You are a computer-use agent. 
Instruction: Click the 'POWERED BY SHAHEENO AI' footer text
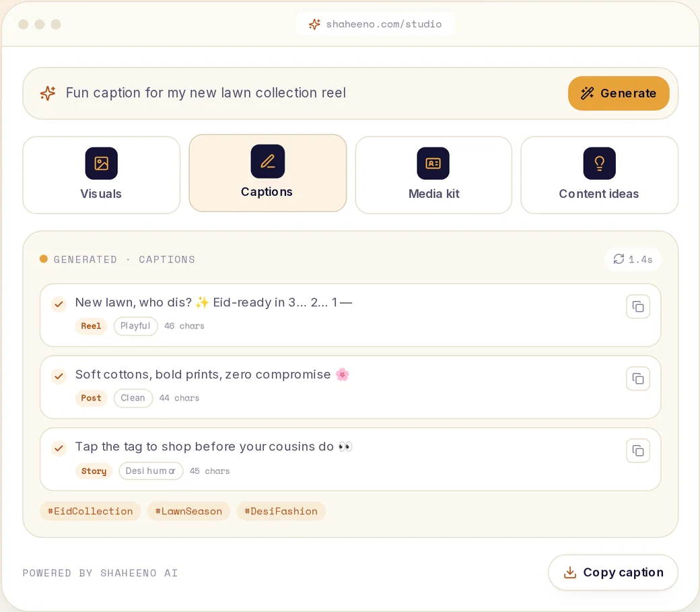point(100,573)
